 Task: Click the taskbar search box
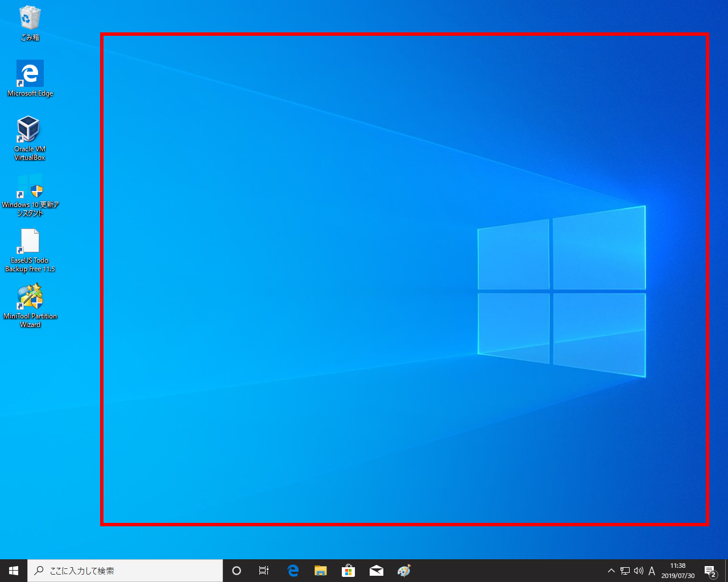[x=125, y=571]
